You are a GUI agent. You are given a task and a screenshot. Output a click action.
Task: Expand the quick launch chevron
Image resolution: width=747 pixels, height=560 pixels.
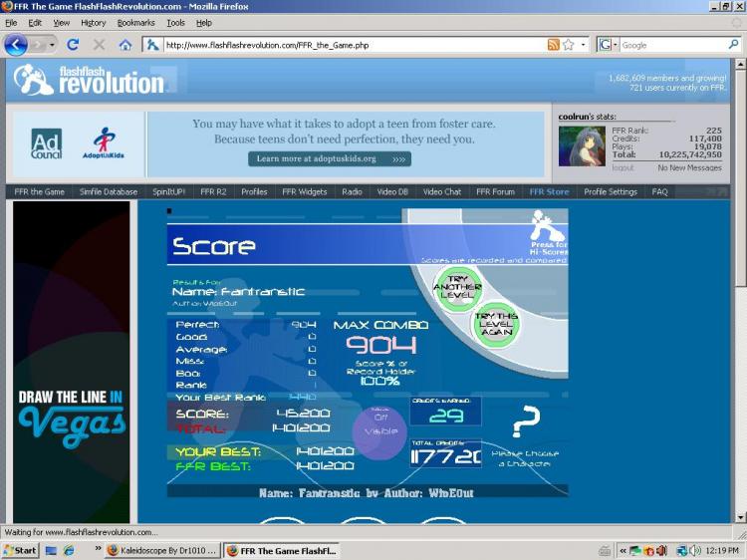point(98,548)
